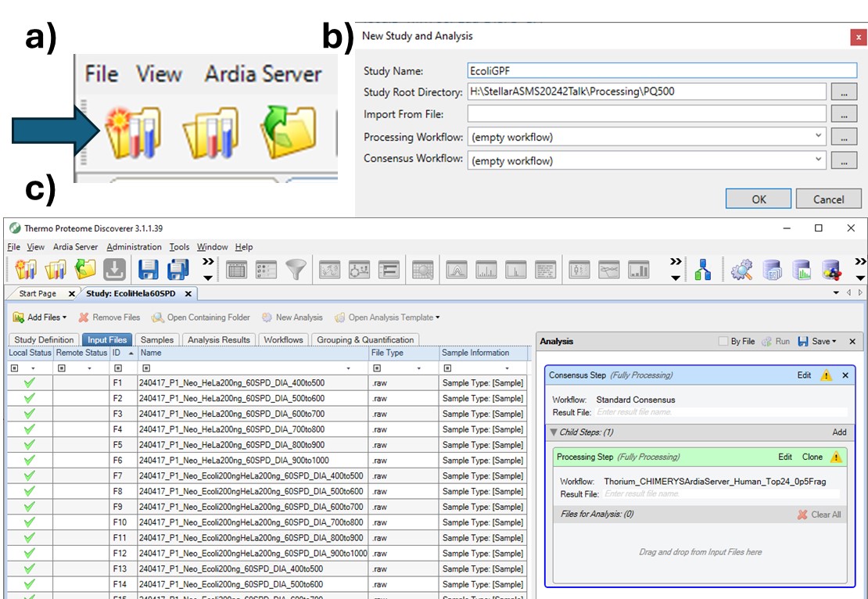The height and width of the screenshot is (599, 868).
Task: Click Cancel in New Study and Analysis dialog
Action: (829, 199)
